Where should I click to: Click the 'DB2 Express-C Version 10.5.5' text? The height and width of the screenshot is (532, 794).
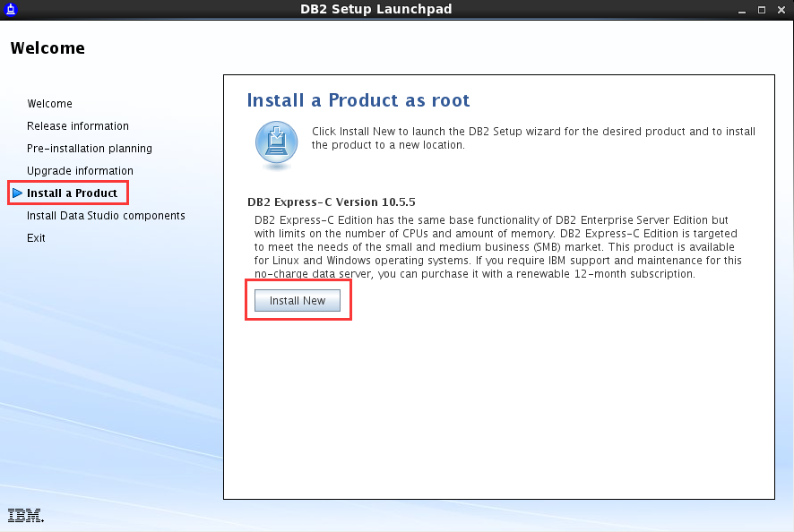click(x=332, y=202)
